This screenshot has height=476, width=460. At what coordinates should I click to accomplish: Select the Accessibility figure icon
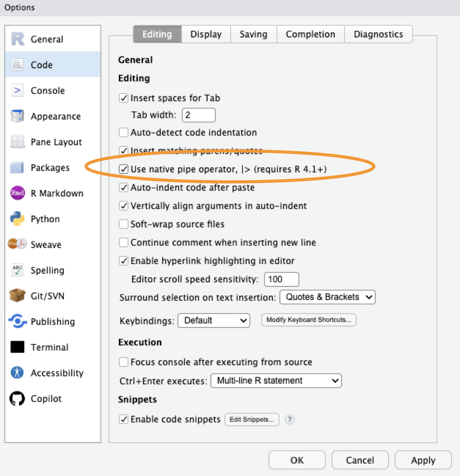click(17, 372)
